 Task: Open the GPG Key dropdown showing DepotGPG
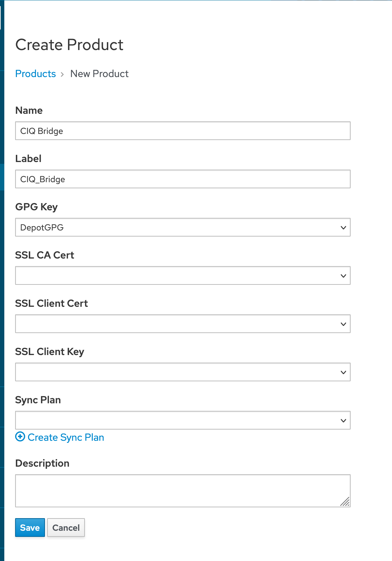pos(183,227)
